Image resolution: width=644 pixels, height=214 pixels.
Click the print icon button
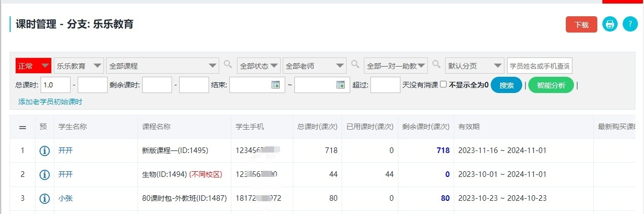click(x=609, y=24)
